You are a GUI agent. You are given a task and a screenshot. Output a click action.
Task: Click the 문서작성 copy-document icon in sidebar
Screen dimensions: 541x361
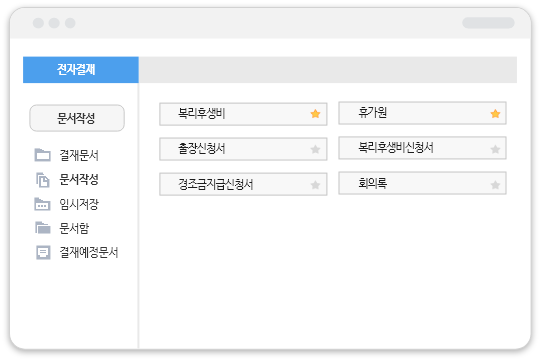pos(43,179)
